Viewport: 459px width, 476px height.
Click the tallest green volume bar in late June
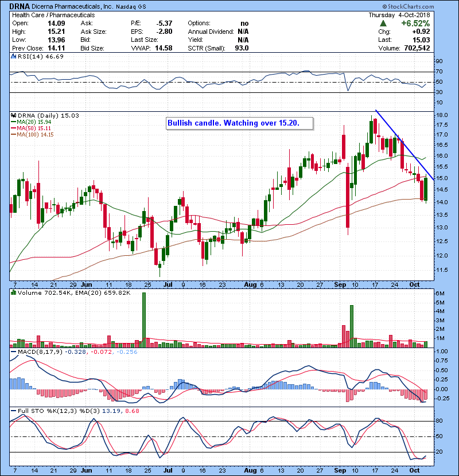point(144,320)
